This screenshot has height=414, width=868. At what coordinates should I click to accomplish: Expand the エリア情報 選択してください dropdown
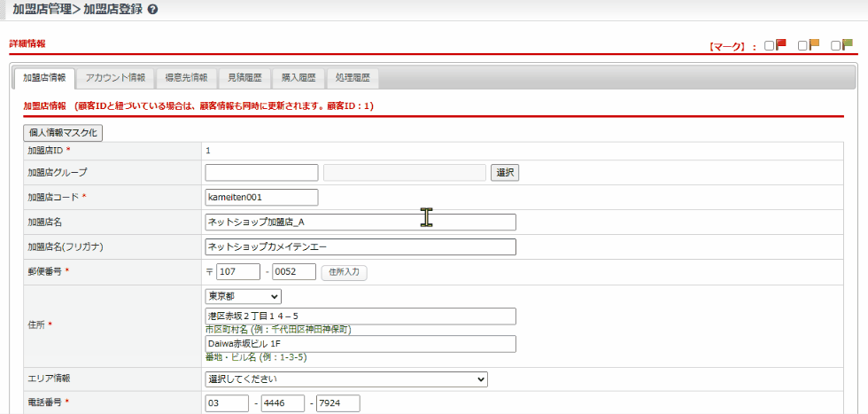click(346, 379)
